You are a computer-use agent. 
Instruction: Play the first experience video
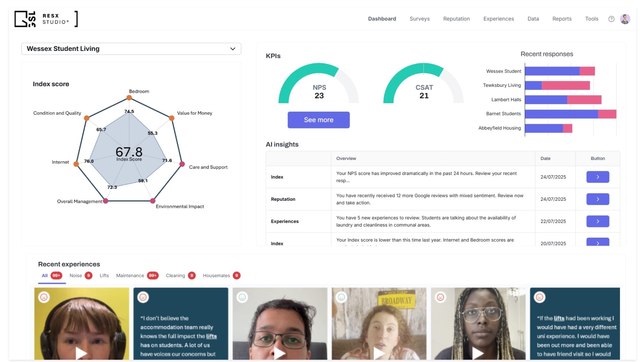click(81, 353)
